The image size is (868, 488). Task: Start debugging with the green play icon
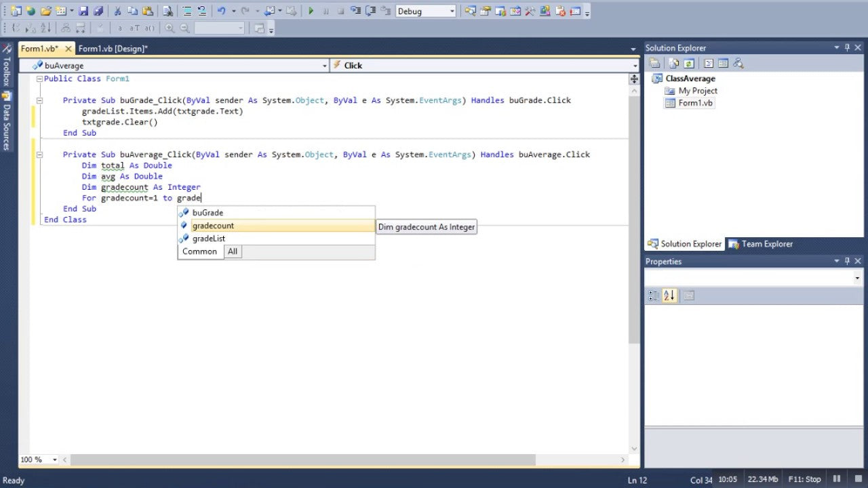click(x=311, y=11)
